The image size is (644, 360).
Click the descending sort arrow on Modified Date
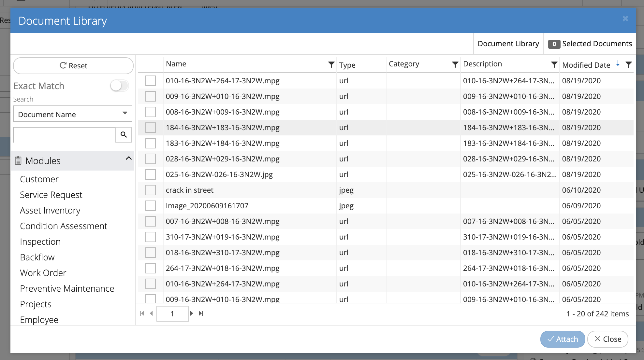click(x=618, y=64)
